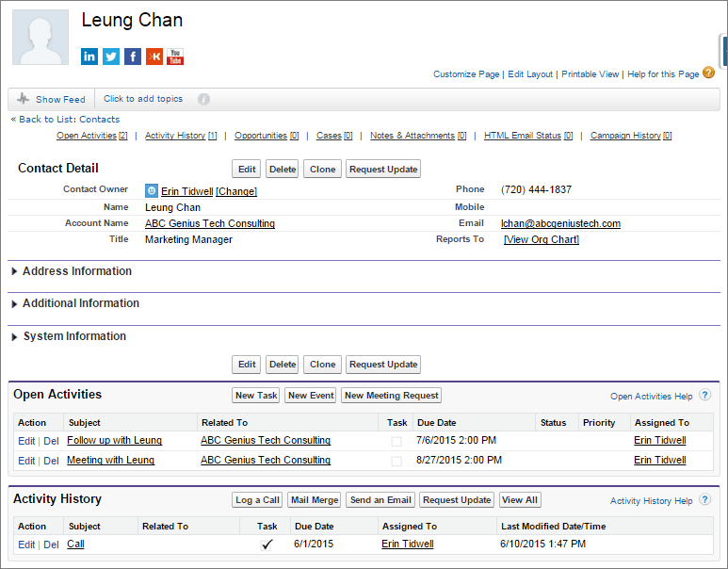This screenshot has height=569, width=728.
Task: Open the Klout icon
Action: tap(154, 57)
